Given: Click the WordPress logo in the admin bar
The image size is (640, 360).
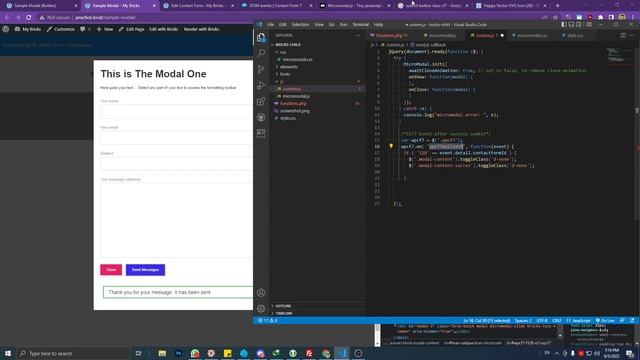Looking at the screenshot, I should click(6, 29).
